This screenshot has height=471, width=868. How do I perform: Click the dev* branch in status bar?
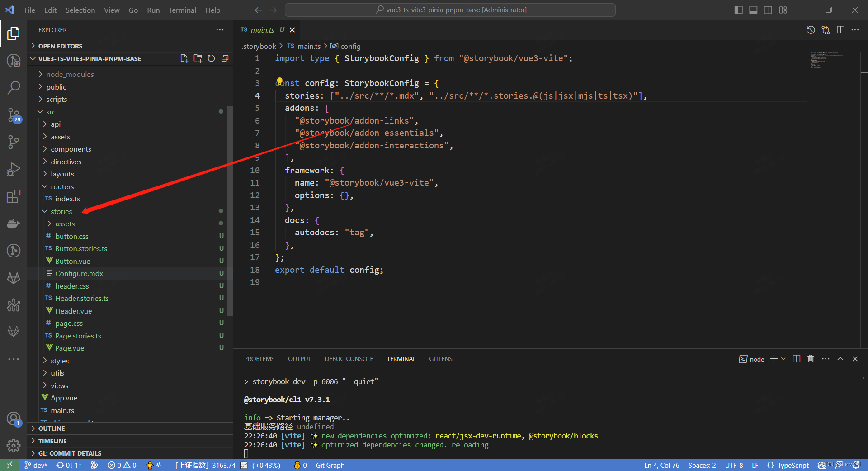[x=36, y=465]
